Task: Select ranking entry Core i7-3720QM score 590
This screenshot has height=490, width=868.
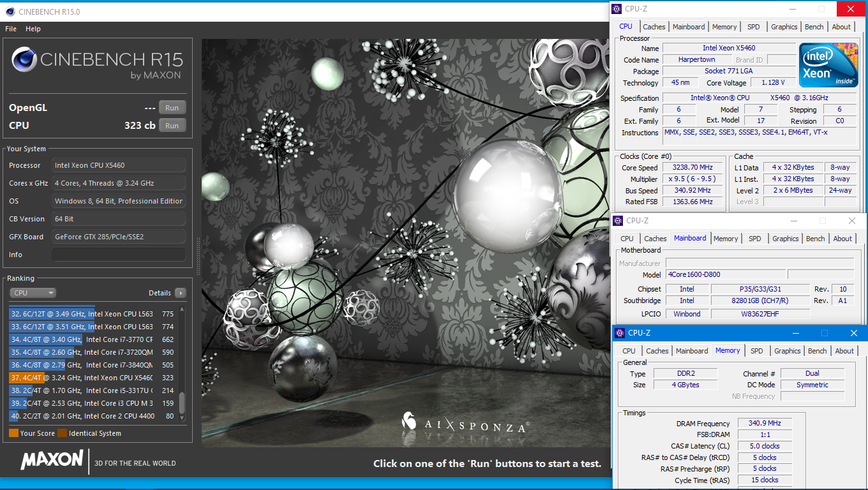Action: pyautogui.click(x=92, y=352)
